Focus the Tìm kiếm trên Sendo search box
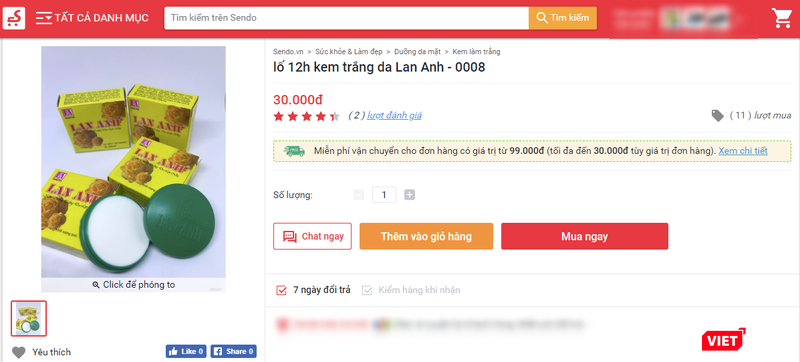The image size is (800, 362). (346, 18)
